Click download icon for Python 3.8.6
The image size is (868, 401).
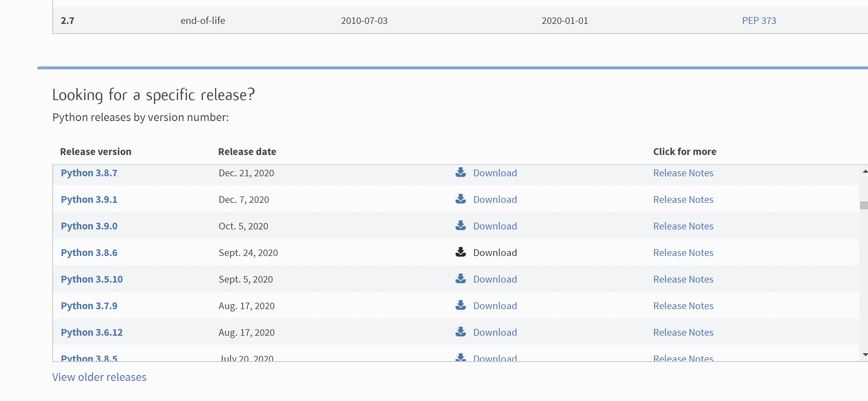[461, 252]
